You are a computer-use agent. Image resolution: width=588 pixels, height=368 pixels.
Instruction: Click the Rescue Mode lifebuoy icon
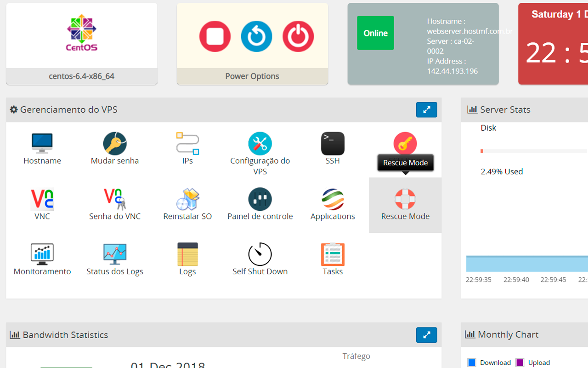coord(405,199)
